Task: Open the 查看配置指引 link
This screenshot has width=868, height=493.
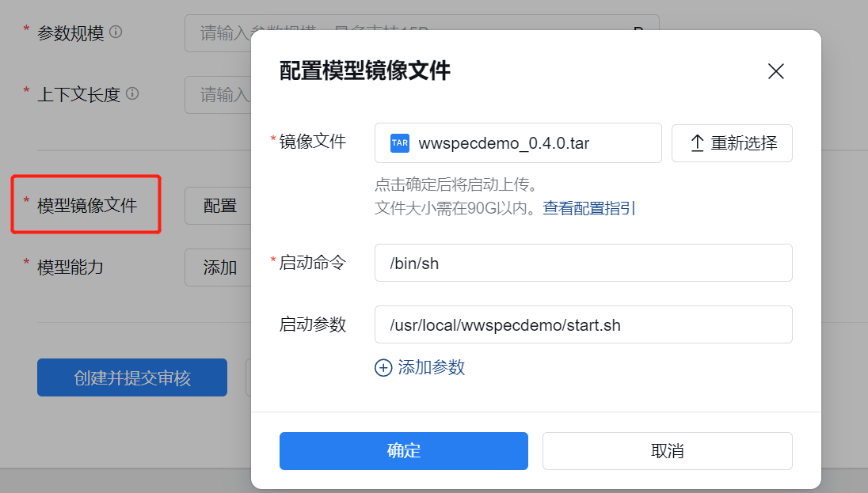Action: 588,209
